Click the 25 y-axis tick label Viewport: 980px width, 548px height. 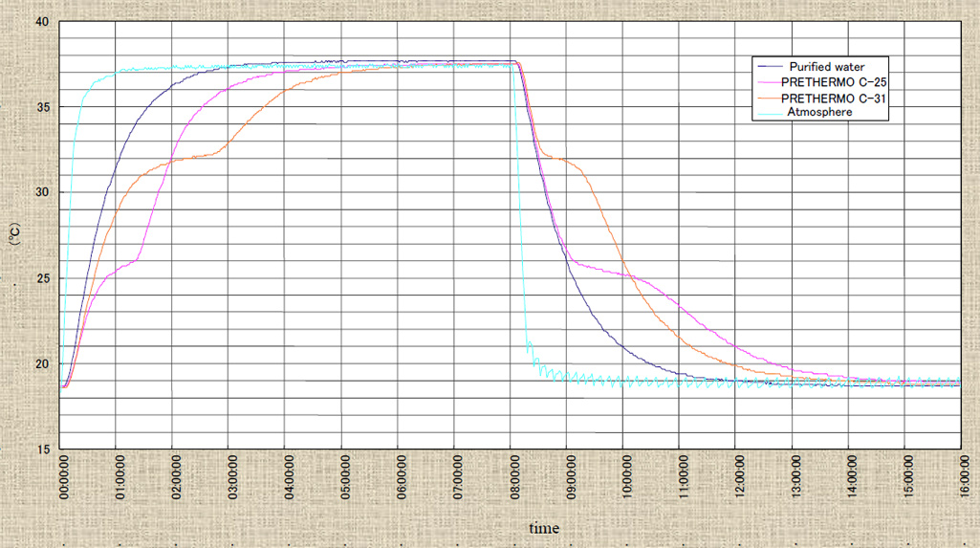click(x=43, y=278)
